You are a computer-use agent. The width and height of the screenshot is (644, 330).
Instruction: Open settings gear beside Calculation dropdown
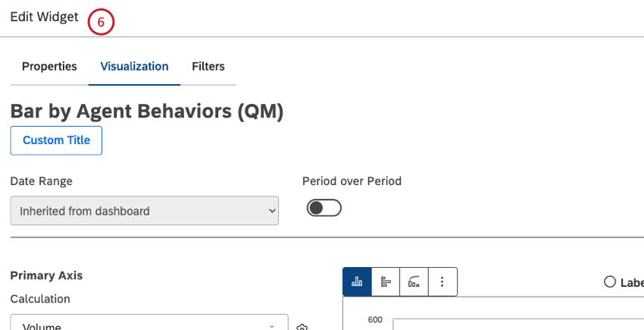pos(302,327)
